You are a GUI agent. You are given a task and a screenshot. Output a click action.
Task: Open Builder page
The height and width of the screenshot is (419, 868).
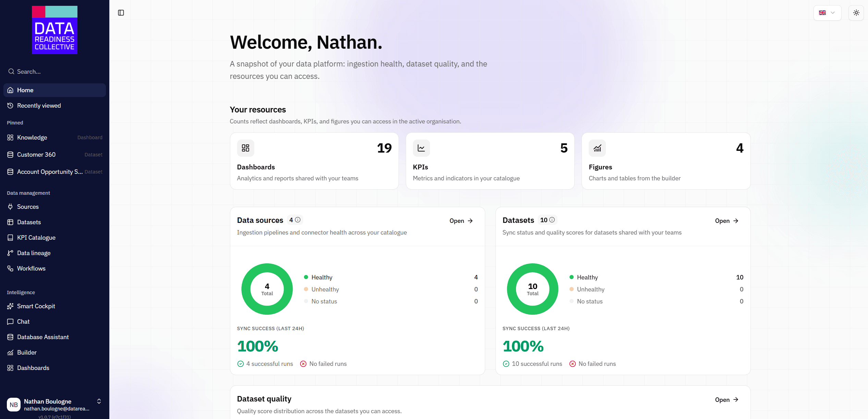pyautogui.click(x=54, y=352)
